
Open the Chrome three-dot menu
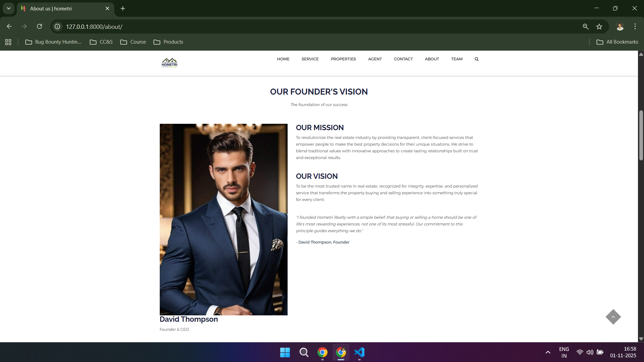pyautogui.click(x=635, y=27)
